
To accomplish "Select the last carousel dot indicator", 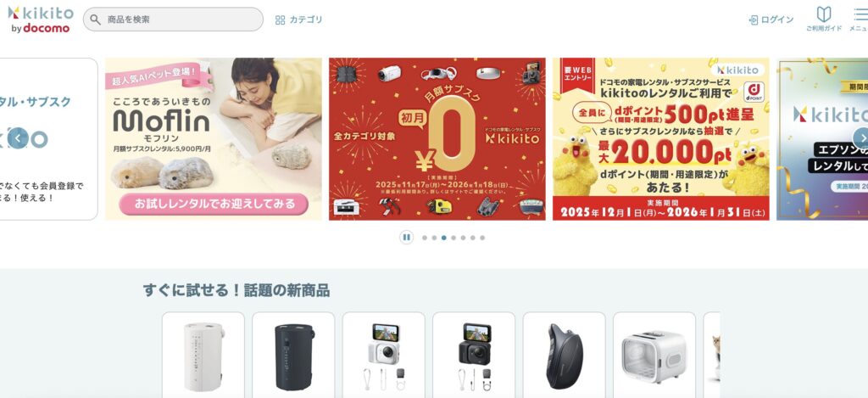I will [x=482, y=238].
